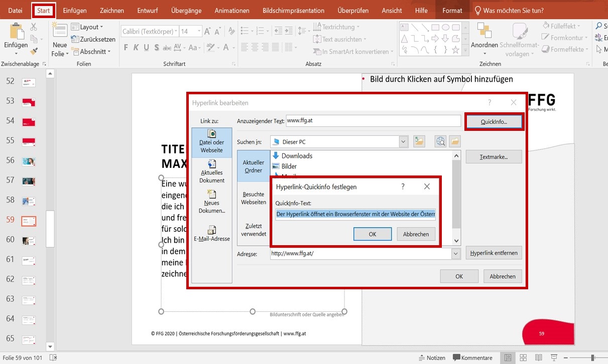
Task: Expand the Adresse dropdown arrow
Action: click(456, 254)
